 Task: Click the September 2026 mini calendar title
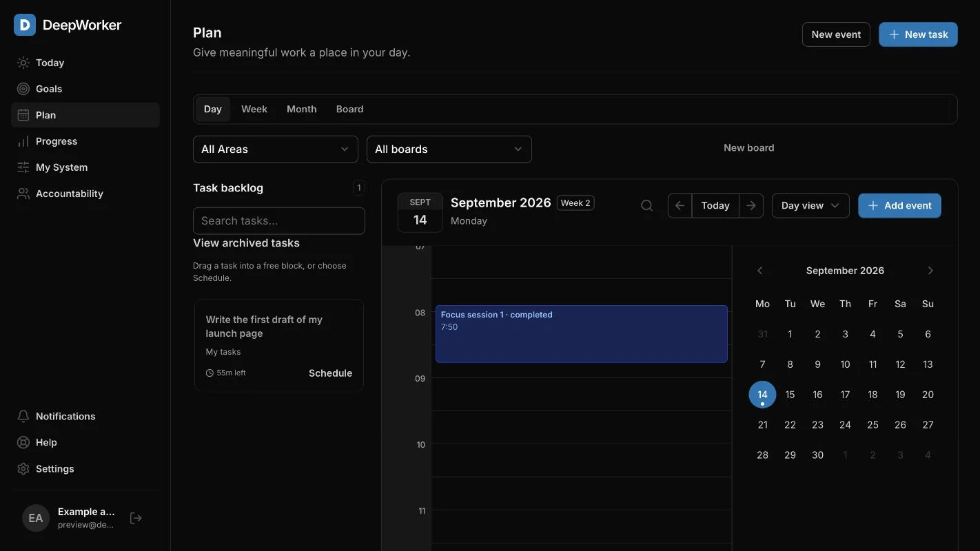click(x=845, y=271)
